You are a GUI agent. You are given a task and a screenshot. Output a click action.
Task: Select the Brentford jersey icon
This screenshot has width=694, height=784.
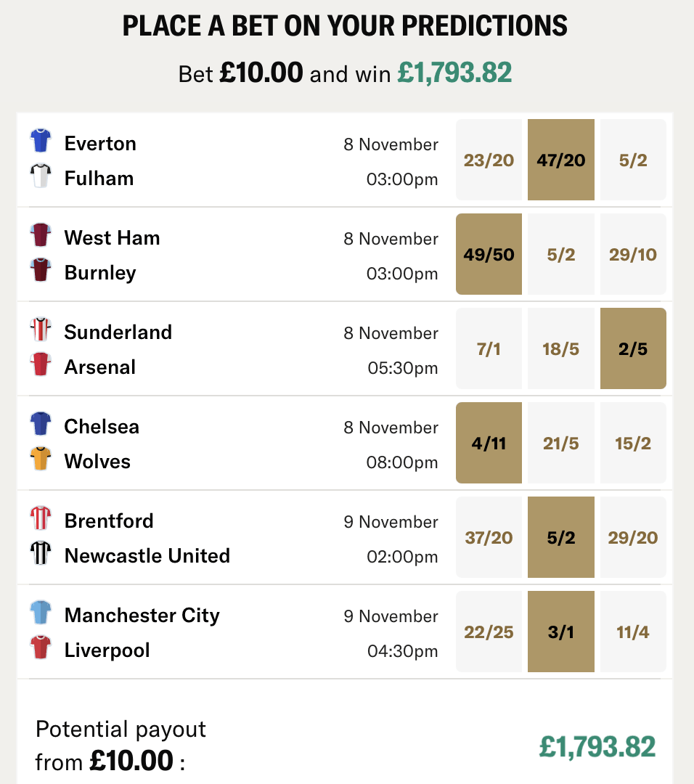click(x=41, y=518)
